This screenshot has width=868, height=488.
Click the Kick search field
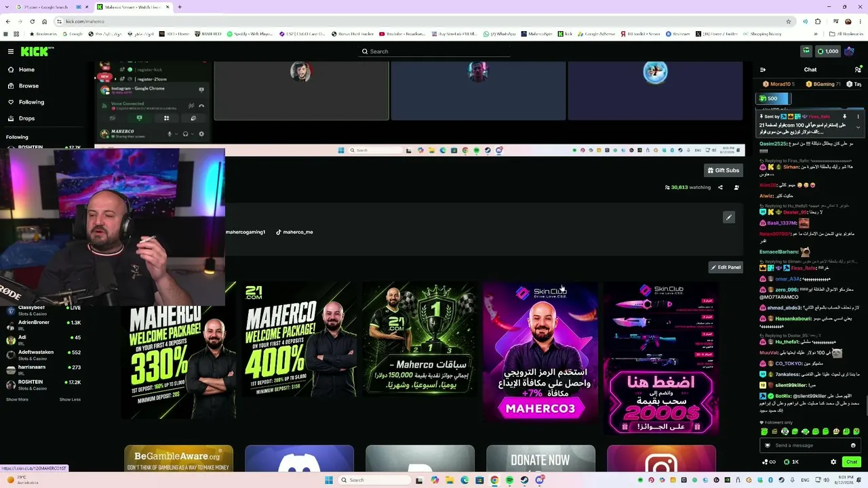pyautogui.click(x=434, y=52)
